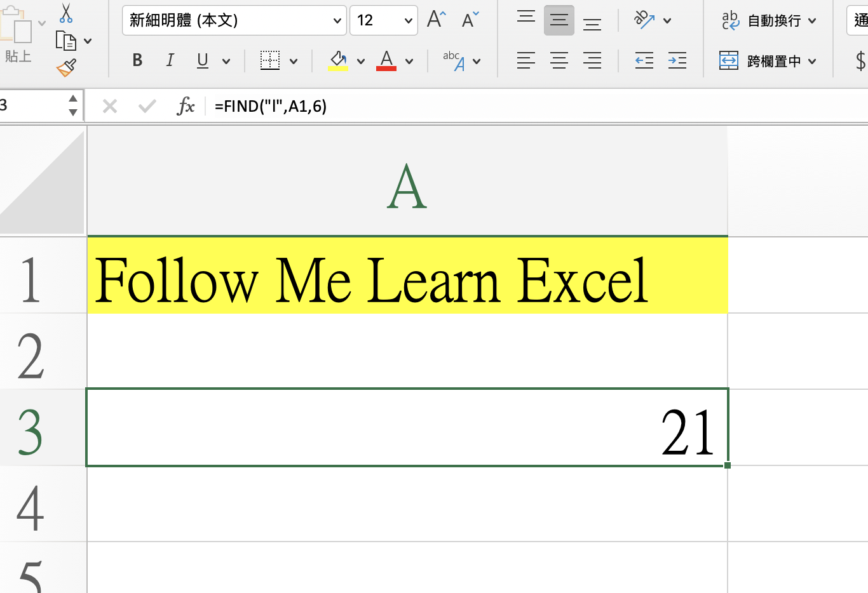868x593 pixels.
Task: Toggle Bold formatting
Action: 137,60
